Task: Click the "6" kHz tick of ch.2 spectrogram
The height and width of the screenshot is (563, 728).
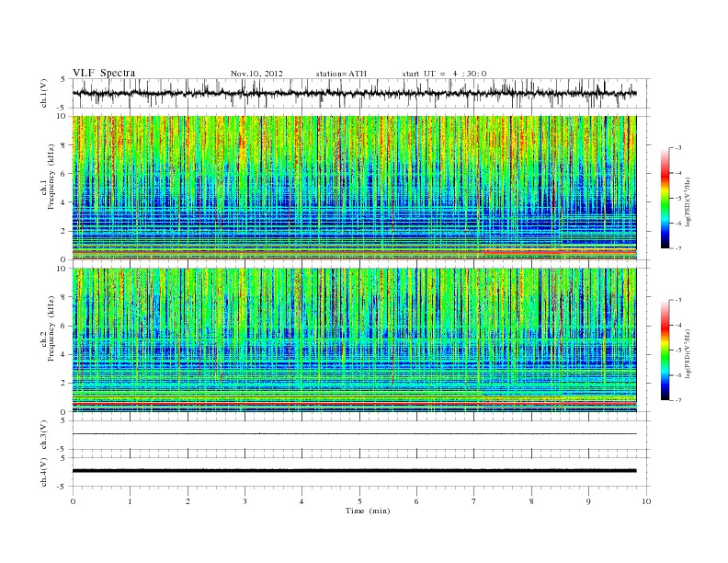Action: point(64,326)
